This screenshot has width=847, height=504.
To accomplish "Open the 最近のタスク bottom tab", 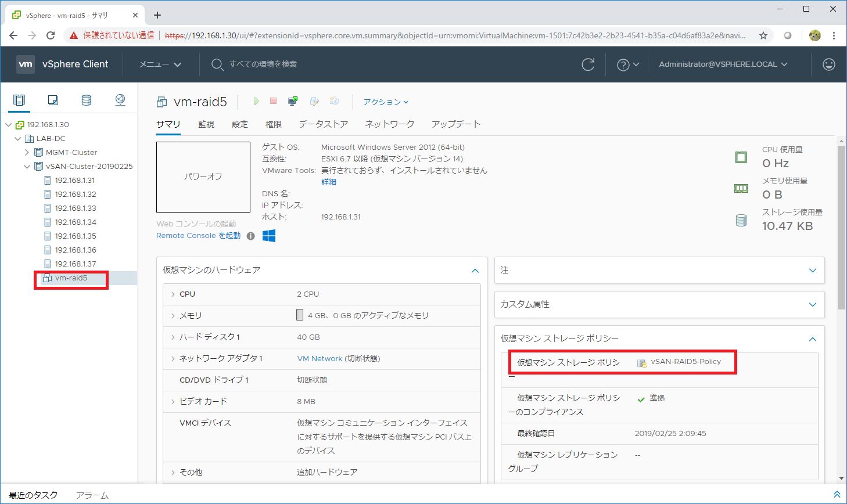I will coord(33,495).
